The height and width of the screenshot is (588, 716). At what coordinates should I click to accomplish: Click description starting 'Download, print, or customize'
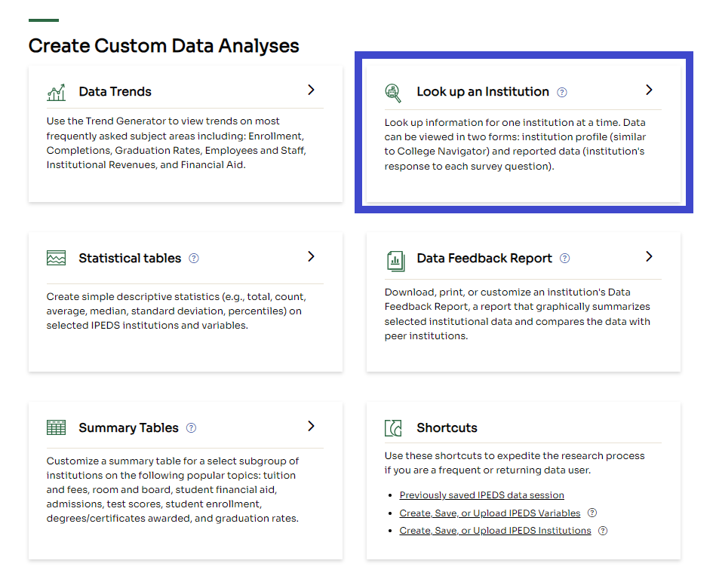coord(517,314)
